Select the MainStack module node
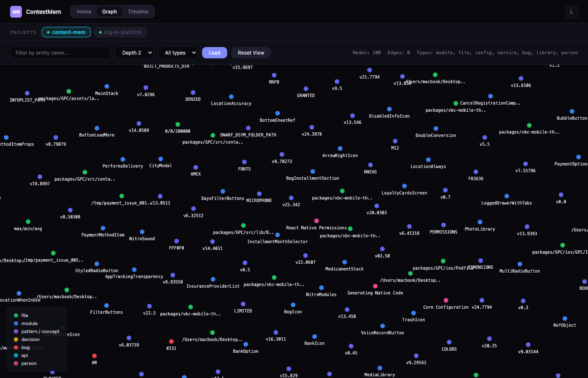The image size is (588, 378). (x=107, y=87)
